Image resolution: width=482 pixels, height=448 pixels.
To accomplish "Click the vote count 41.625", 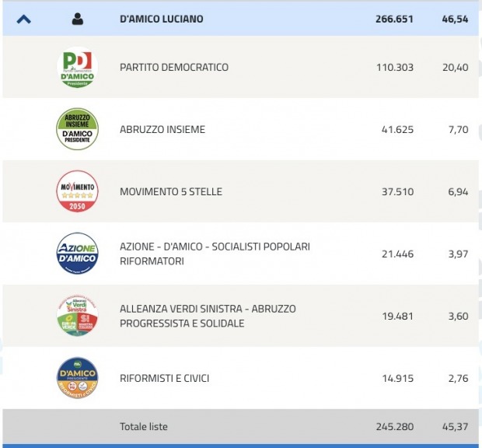I will tap(397, 129).
